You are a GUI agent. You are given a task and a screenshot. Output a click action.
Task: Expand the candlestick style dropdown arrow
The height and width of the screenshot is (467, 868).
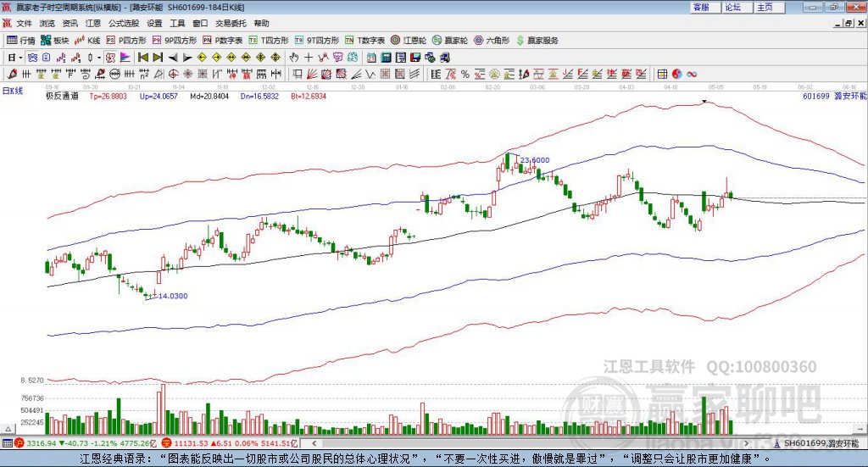98,58
